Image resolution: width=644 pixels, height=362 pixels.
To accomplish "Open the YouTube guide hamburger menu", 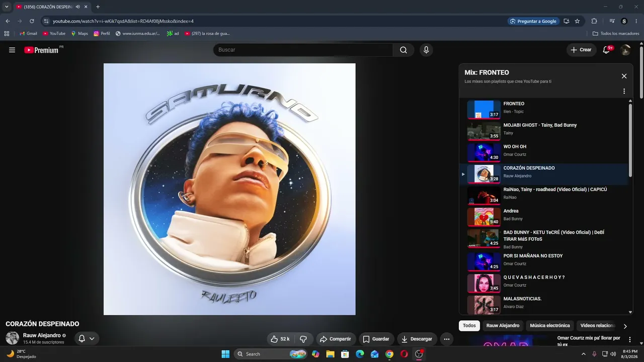I will tap(12, 50).
